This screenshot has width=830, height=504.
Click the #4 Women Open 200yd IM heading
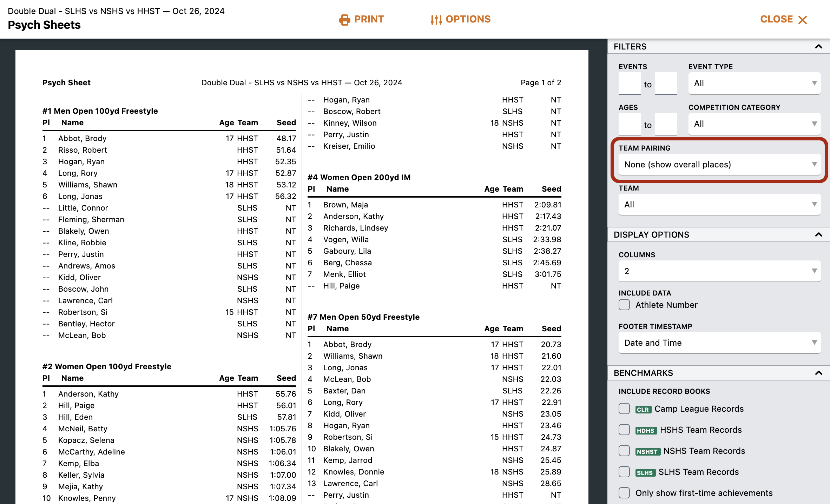tap(359, 177)
